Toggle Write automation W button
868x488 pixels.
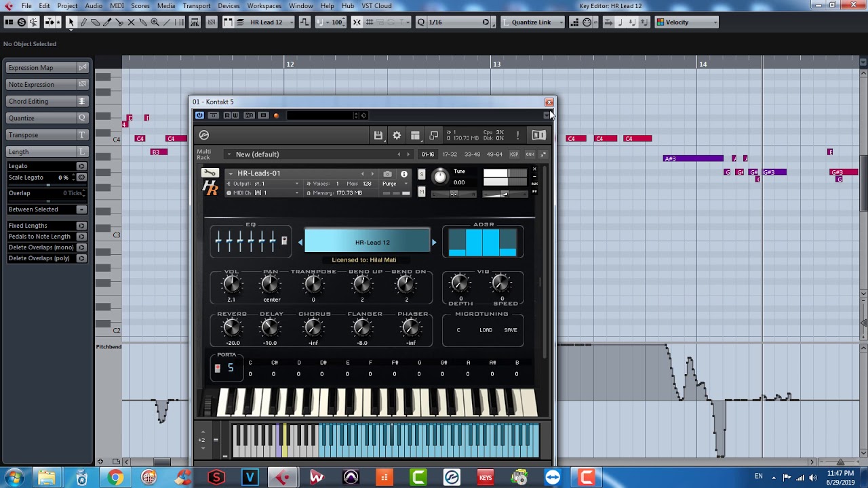pos(235,115)
